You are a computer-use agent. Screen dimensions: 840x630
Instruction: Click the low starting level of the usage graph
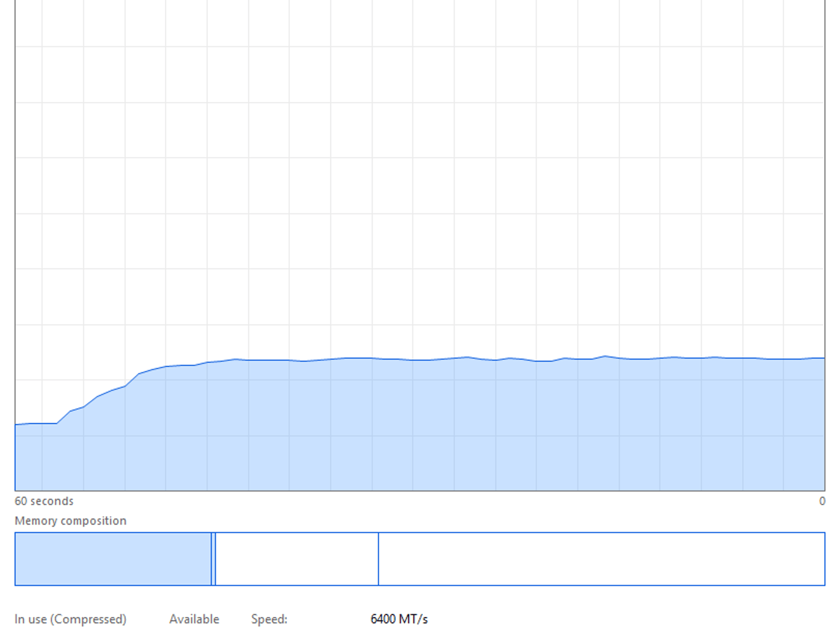[x=36, y=424]
